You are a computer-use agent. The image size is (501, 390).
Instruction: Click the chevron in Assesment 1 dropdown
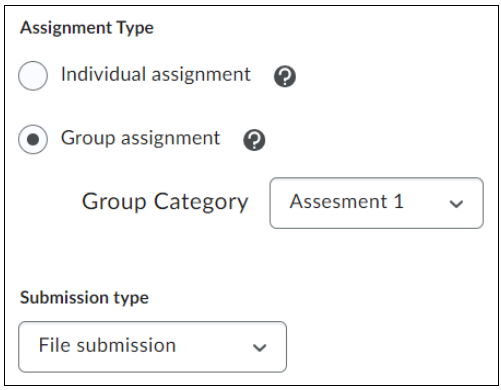(456, 204)
